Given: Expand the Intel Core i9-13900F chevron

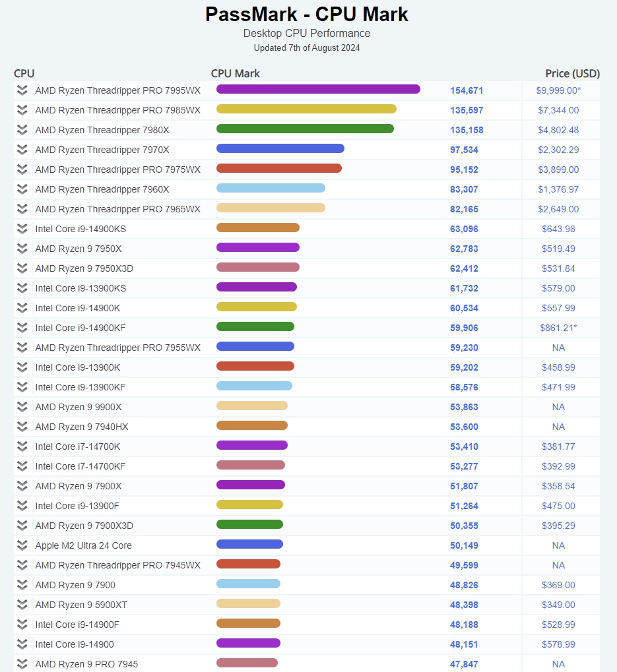Looking at the screenshot, I should [22, 506].
